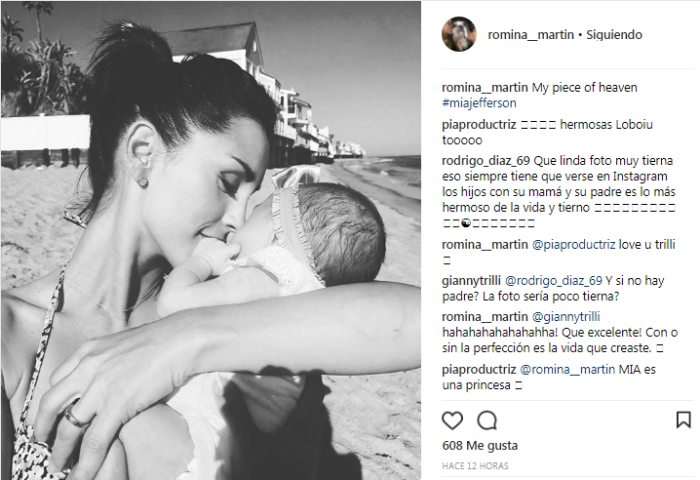Open rodrigo_diaz_69 commenter profile
Image resolution: width=700 pixels, height=480 pixels.
pyautogui.click(x=486, y=161)
